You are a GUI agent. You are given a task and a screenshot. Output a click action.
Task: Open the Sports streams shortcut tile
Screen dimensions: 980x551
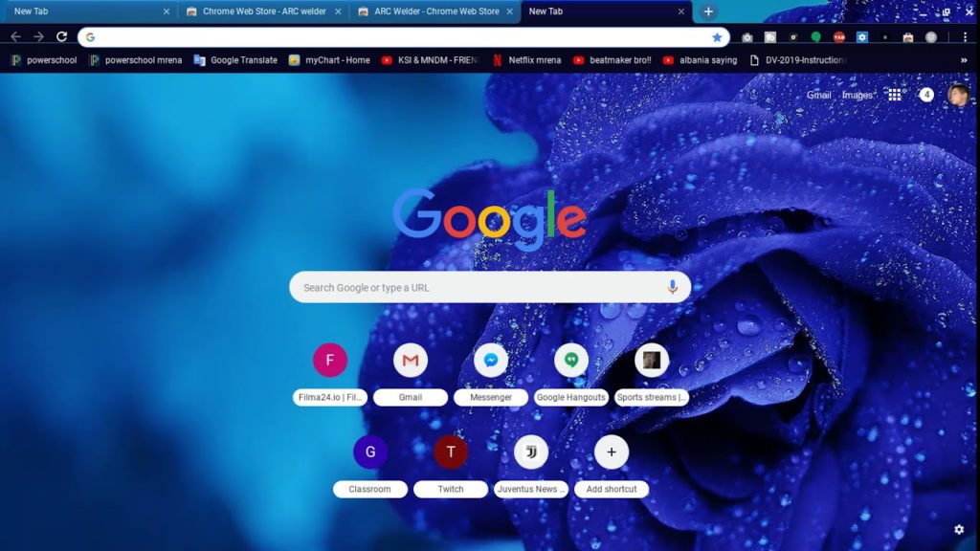(651, 374)
